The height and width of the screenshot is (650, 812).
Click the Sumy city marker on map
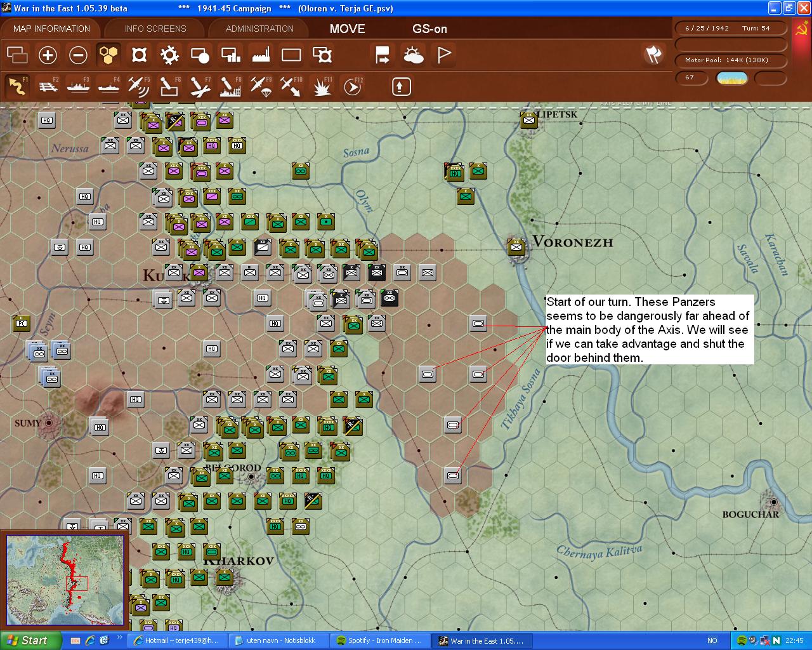pos(48,423)
